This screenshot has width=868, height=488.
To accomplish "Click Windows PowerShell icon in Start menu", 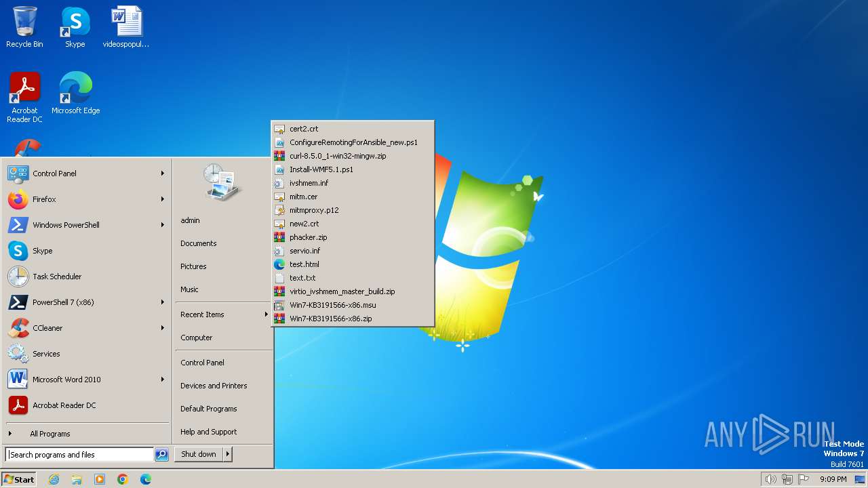I will click(x=18, y=225).
